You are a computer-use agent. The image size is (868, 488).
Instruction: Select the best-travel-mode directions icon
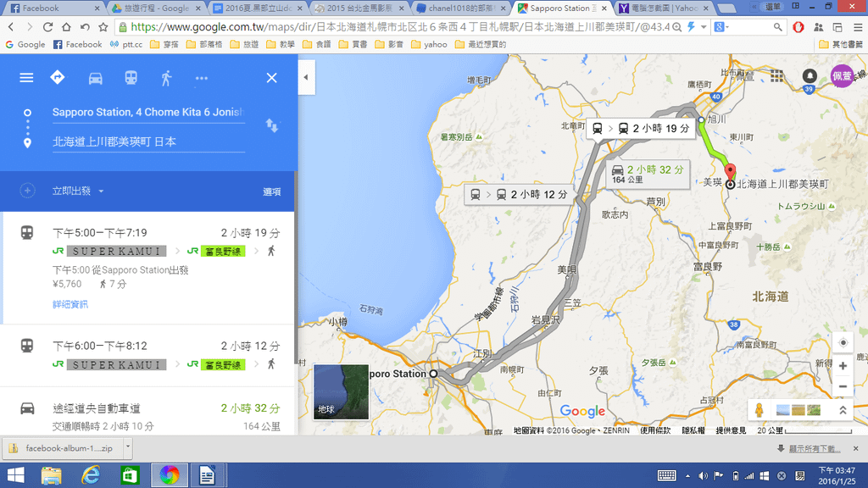click(x=58, y=77)
